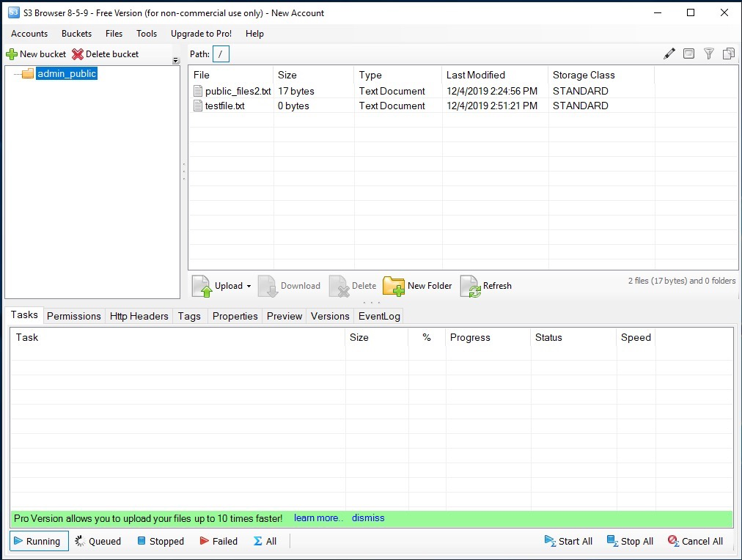Image resolution: width=742 pixels, height=560 pixels.
Task: Open the Tools menu
Action: coord(147,34)
